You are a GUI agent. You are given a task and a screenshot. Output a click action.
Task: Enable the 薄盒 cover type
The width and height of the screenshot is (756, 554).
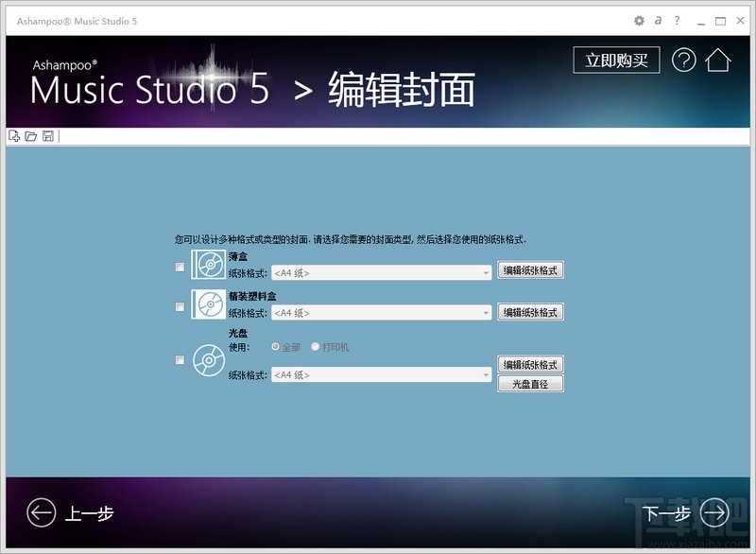[x=180, y=268]
